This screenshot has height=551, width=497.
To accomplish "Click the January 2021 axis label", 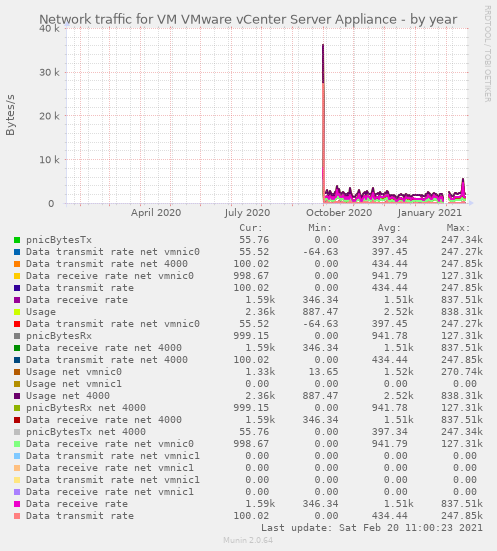I will click(x=430, y=213).
